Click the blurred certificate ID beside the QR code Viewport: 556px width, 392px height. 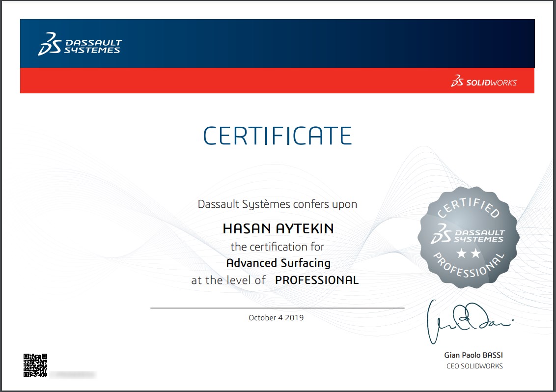pyautogui.click(x=73, y=375)
